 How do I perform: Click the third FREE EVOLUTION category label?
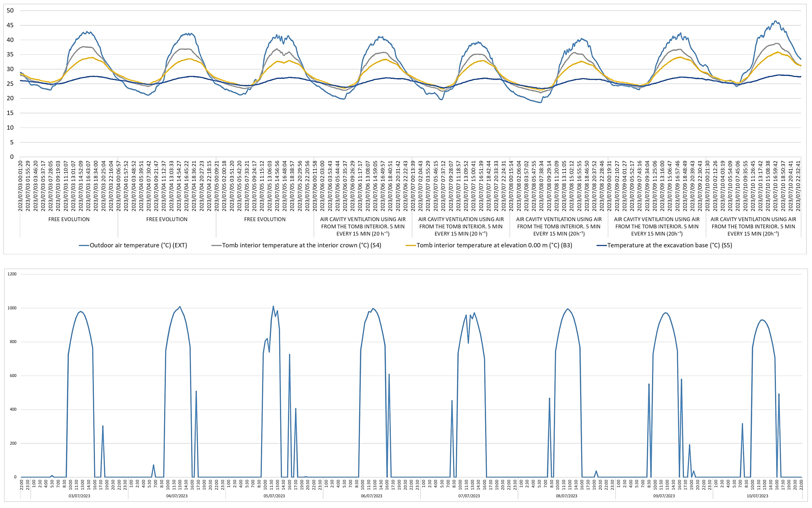click(x=265, y=219)
